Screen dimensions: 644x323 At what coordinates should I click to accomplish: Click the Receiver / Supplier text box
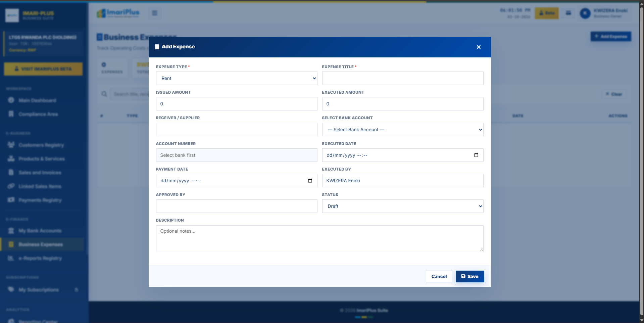click(237, 130)
